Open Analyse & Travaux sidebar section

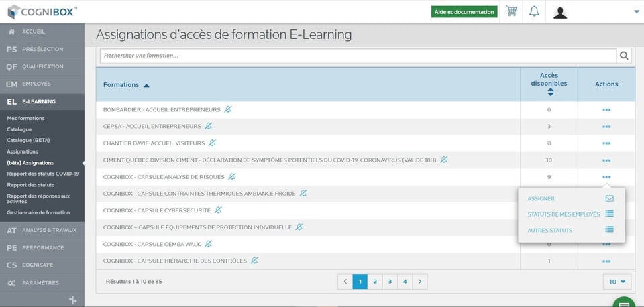[x=42, y=231]
